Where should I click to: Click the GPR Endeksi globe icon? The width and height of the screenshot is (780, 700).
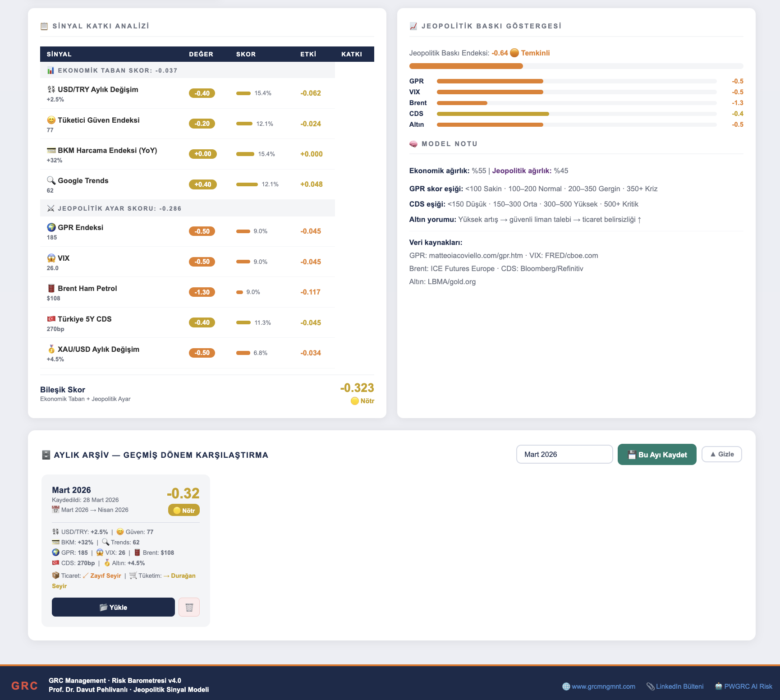click(x=51, y=227)
